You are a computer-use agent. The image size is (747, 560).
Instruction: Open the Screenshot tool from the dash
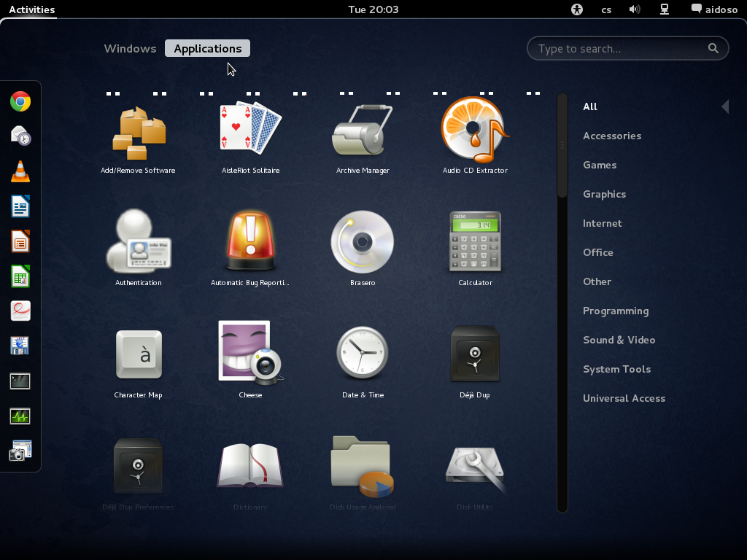tap(20, 451)
